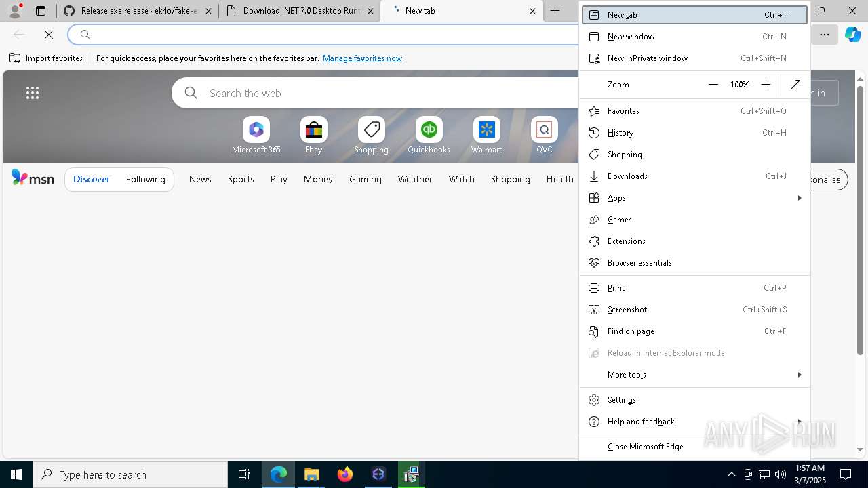Click the Settings and more ellipsis button

coord(824,34)
